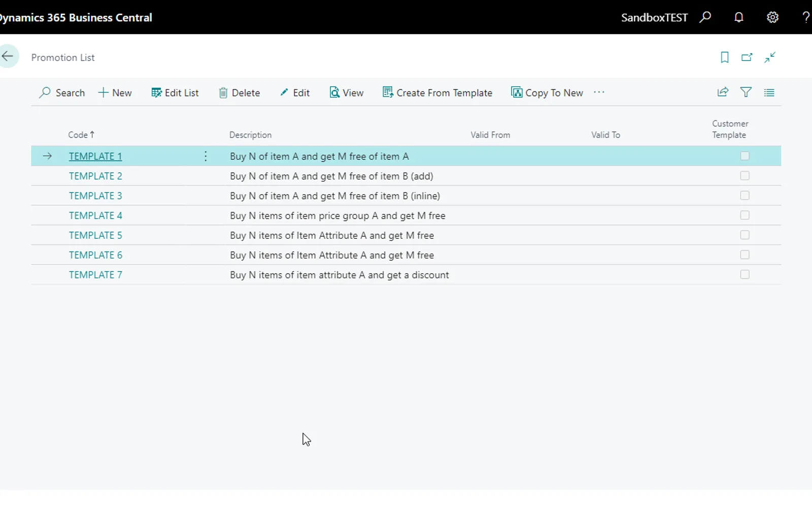Click the Edit action

click(295, 92)
